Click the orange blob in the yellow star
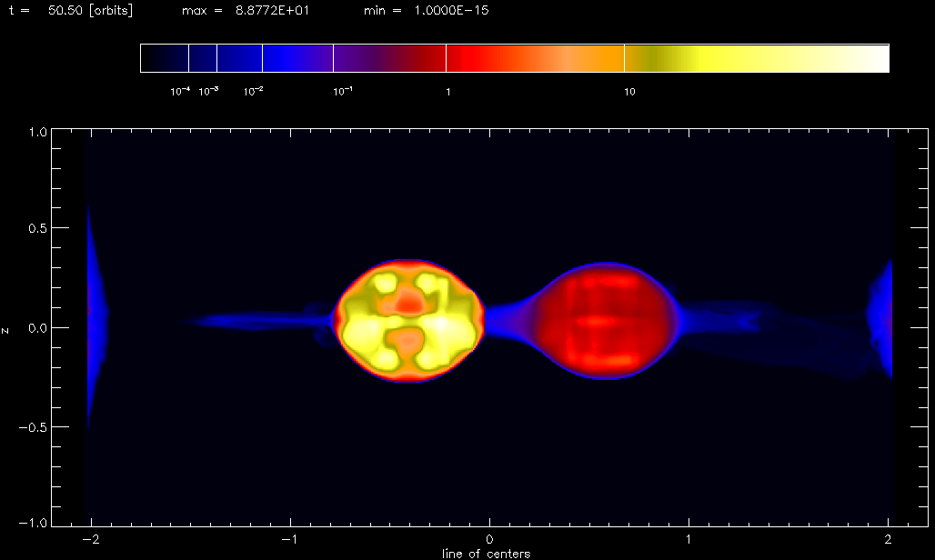This screenshot has width=935, height=560. pyautogui.click(x=407, y=300)
